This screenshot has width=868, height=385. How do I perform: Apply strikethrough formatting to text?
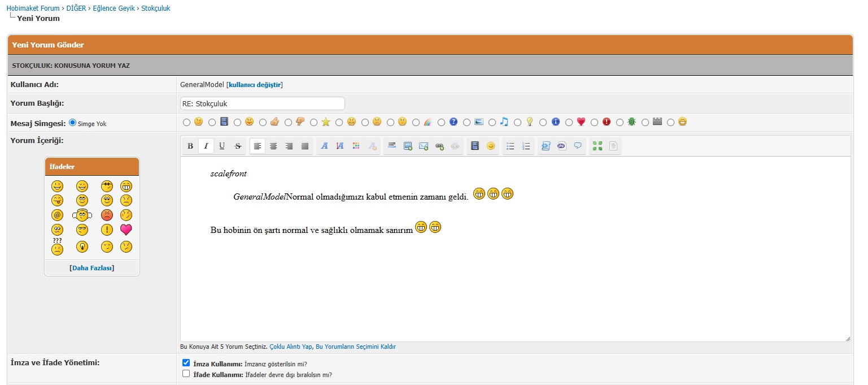238,146
